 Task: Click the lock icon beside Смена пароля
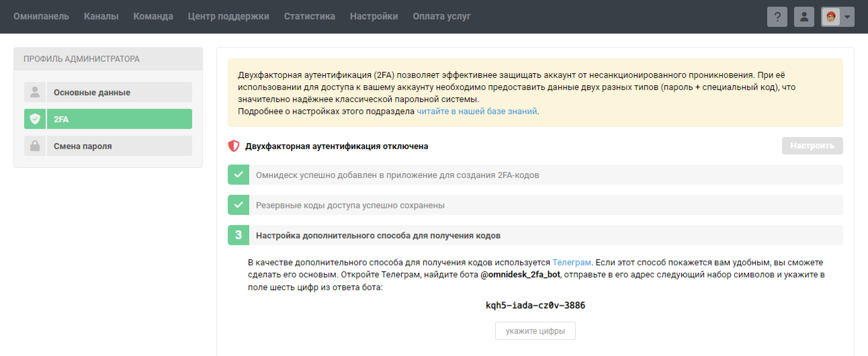click(x=35, y=146)
